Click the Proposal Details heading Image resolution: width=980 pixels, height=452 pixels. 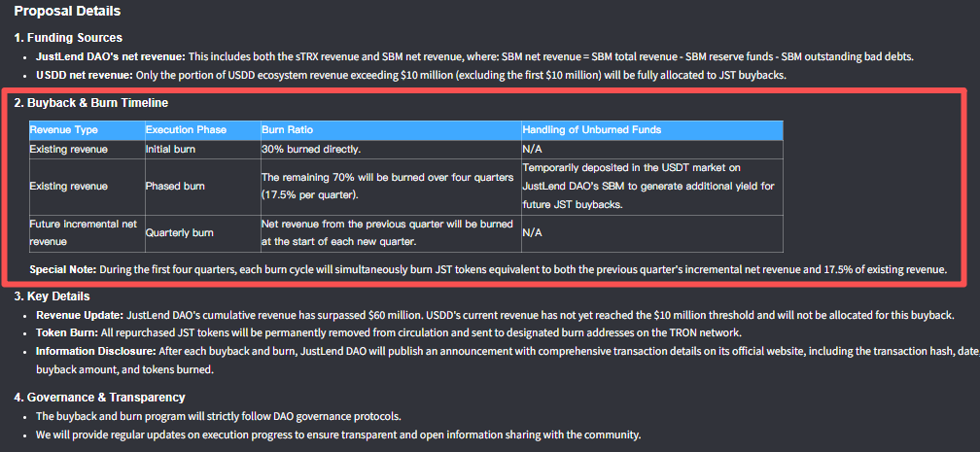tap(67, 12)
